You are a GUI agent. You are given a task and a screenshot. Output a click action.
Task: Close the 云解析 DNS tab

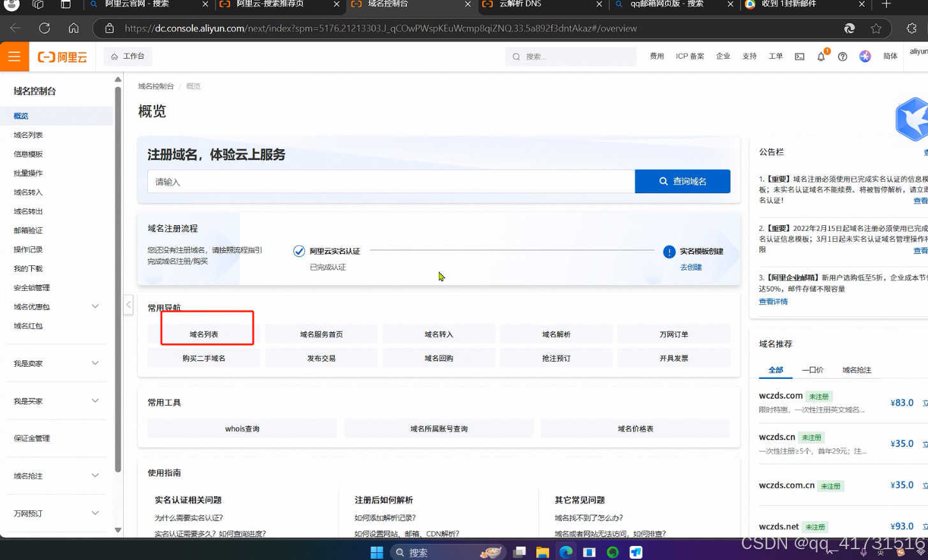pyautogui.click(x=598, y=4)
